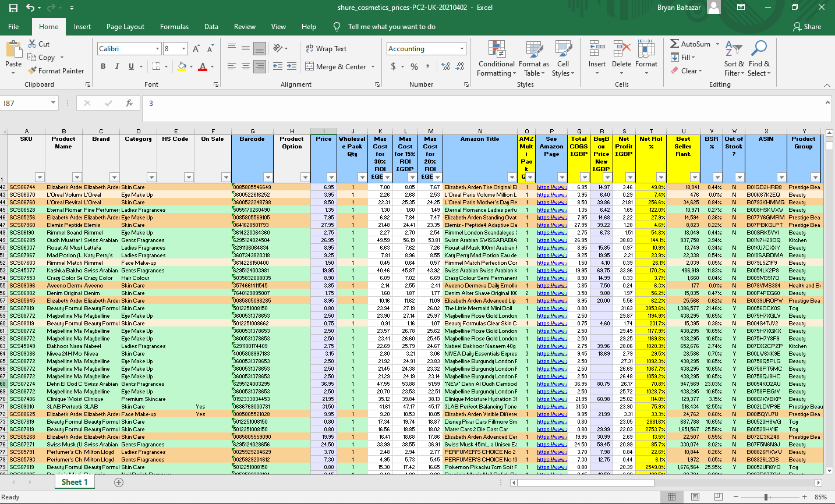This screenshot has height=504, width=835.
Task: Open Borders button in Font group
Action: point(157,66)
